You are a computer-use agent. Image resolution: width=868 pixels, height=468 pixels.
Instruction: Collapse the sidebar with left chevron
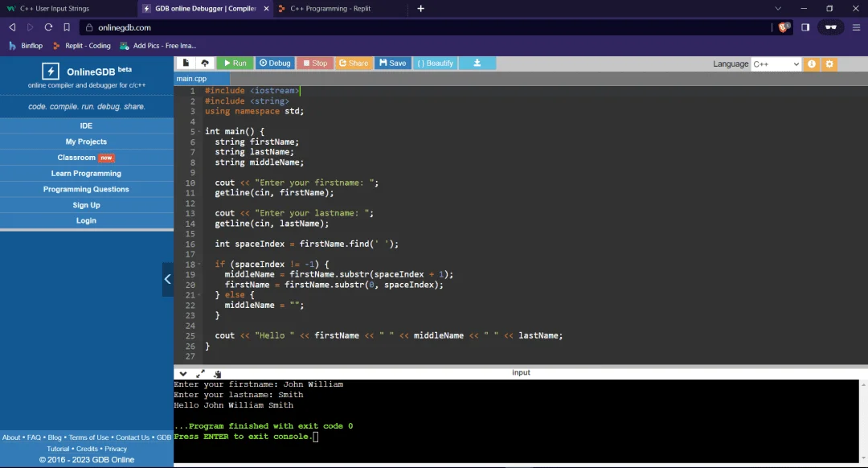tap(168, 279)
